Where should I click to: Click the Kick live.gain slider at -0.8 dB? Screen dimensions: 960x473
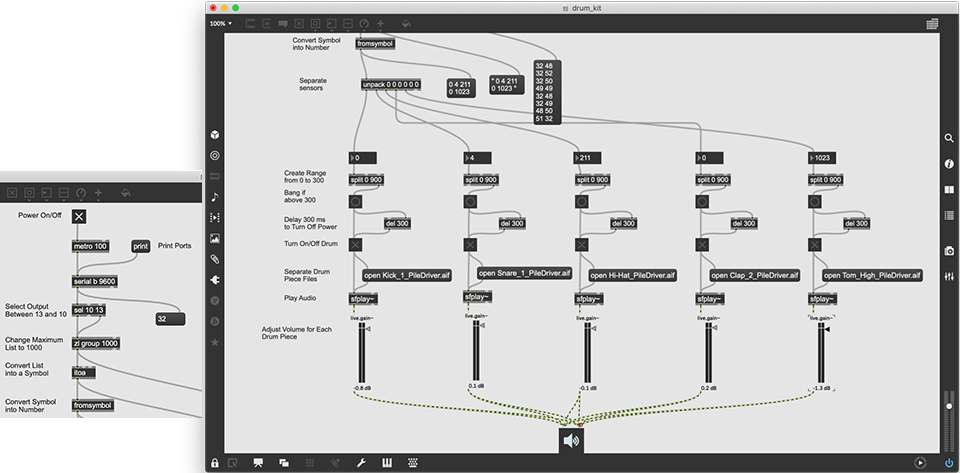(362, 353)
